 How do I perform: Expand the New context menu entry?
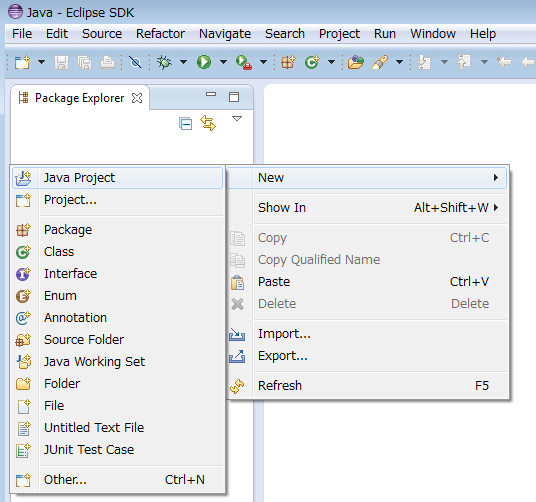[x=367, y=178]
